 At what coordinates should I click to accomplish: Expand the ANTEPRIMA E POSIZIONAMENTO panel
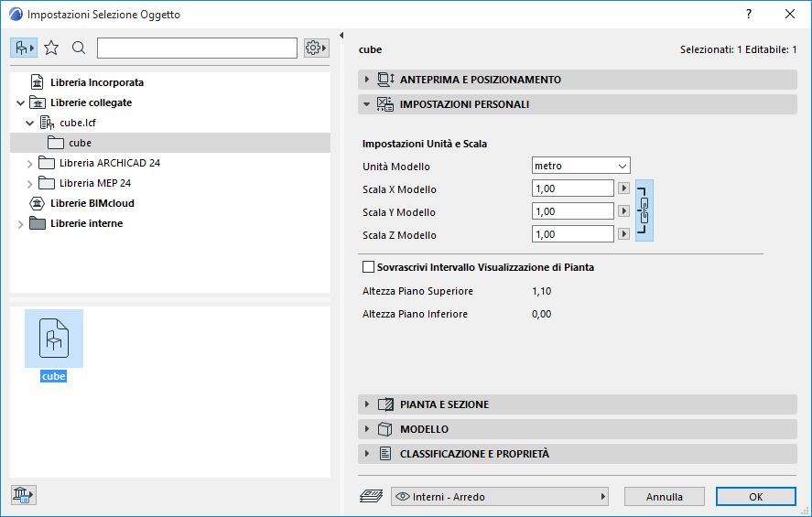click(367, 80)
